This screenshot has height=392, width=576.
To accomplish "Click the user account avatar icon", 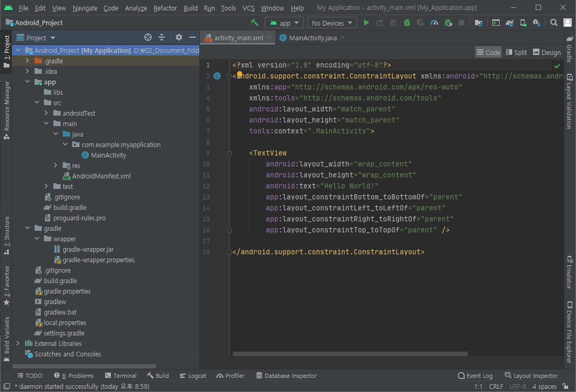I will [x=568, y=23].
